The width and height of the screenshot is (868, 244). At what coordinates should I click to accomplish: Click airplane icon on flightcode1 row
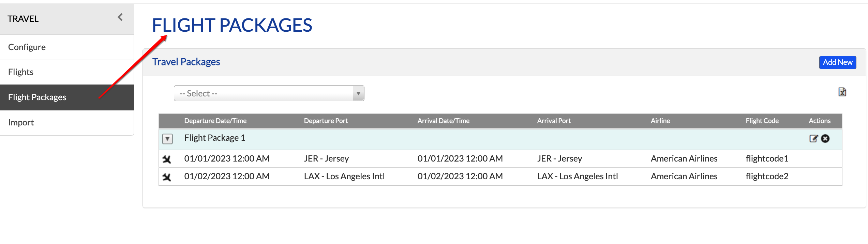tap(167, 159)
